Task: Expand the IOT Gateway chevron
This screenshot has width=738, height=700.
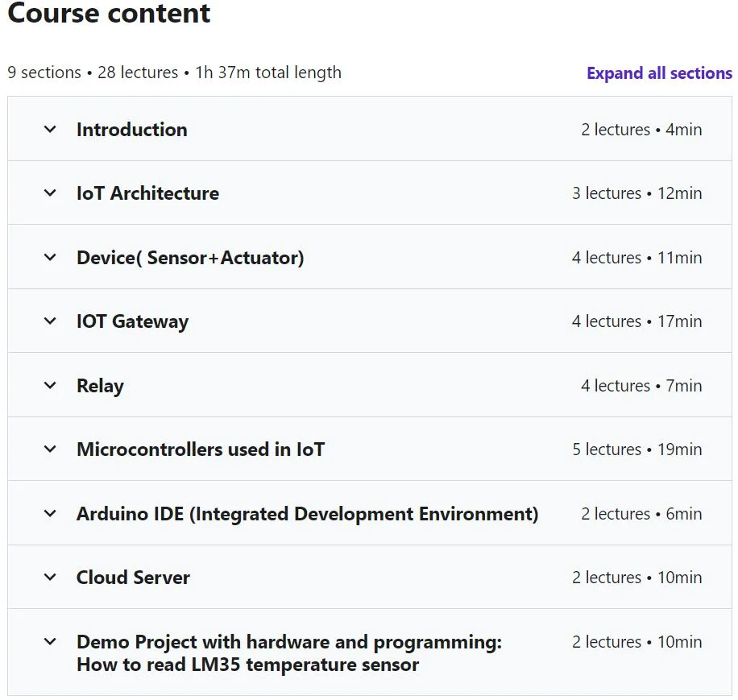Action: (50, 321)
